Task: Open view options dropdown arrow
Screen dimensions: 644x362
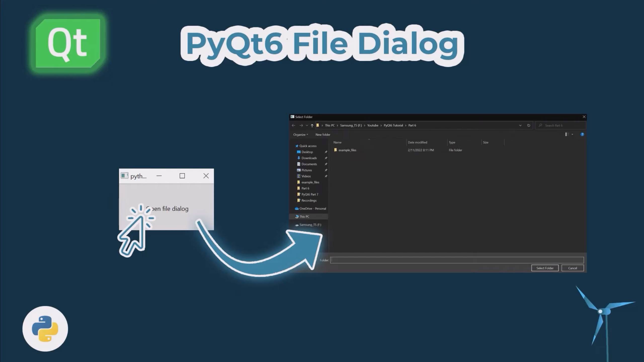Action: point(572,134)
